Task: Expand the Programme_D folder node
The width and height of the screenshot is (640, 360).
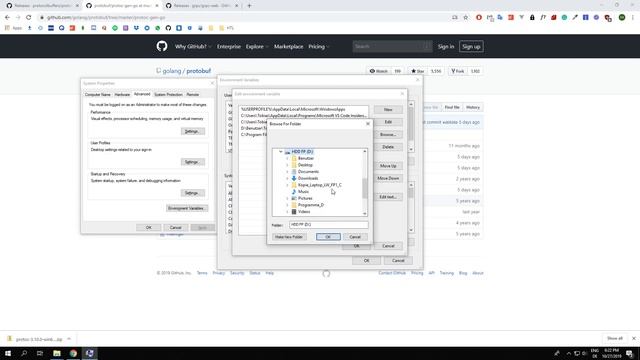Action: pyautogui.click(x=287, y=205)
